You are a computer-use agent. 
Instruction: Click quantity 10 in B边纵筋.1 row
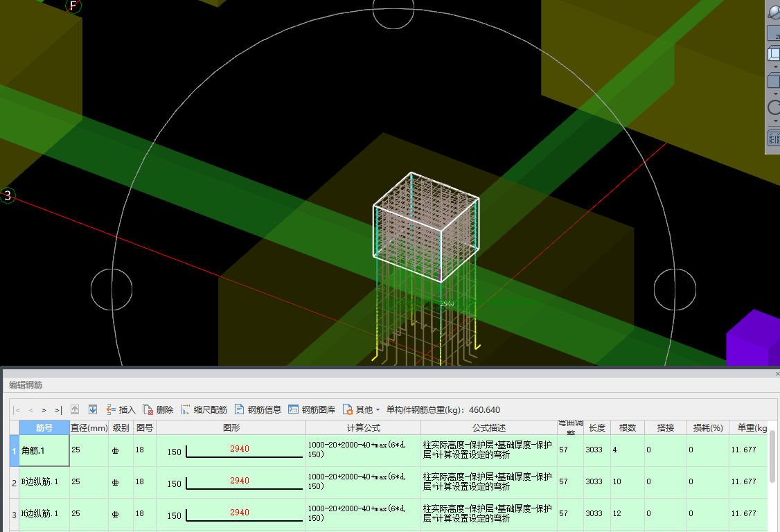point(617,481)
